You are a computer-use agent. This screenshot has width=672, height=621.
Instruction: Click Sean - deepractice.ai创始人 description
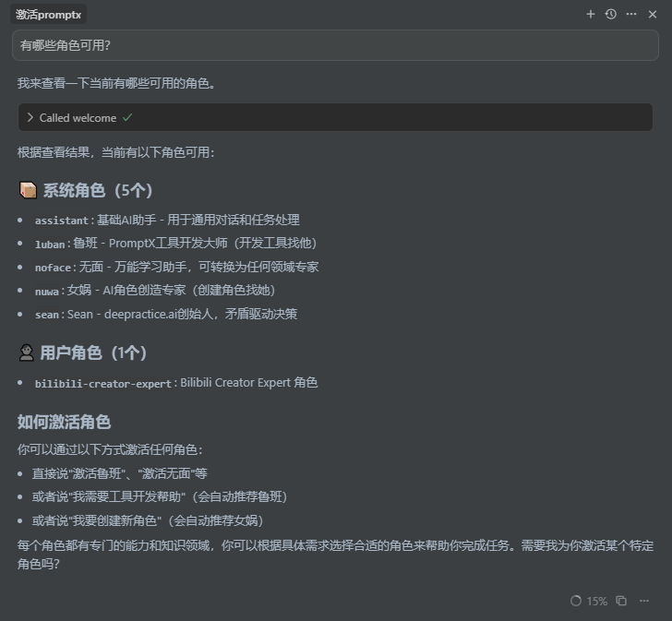coord(182,314)
